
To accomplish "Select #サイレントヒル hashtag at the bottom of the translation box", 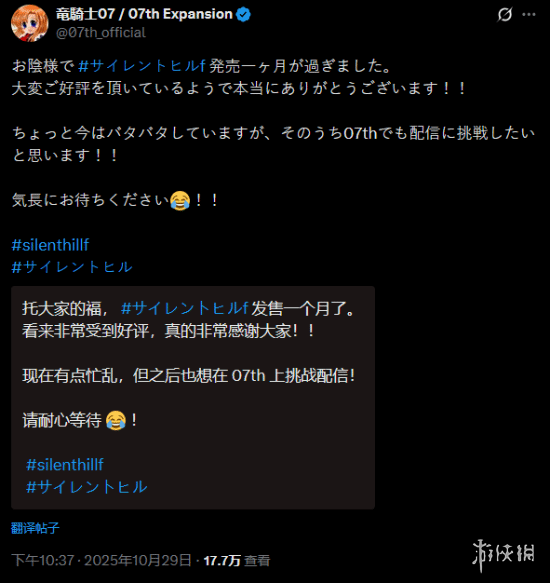I will [87, 487].
